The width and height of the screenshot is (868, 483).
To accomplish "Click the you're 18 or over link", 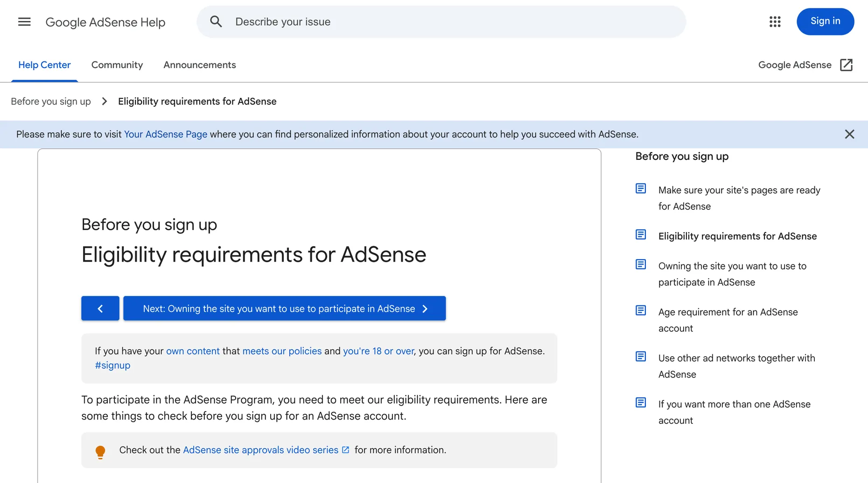I will [x=378, y=351].
